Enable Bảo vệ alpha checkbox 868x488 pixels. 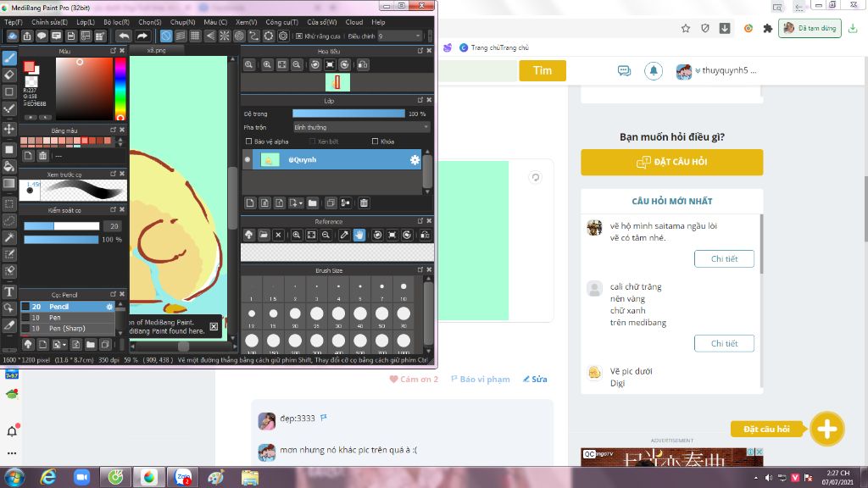point(248,141)
